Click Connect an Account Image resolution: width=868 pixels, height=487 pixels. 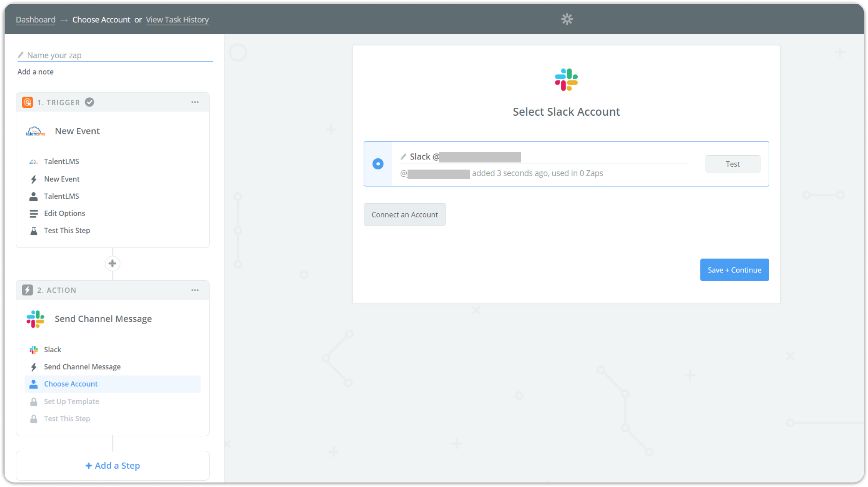tap(404, 214)
